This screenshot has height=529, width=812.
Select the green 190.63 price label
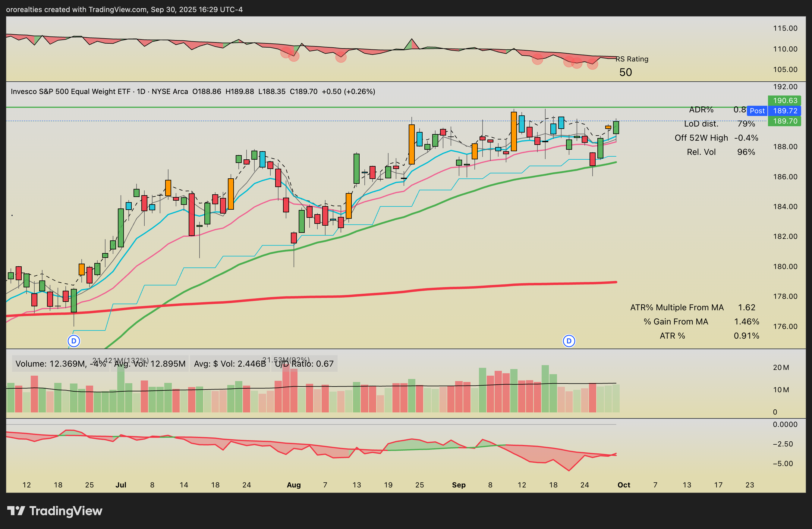pyautogui.click(x=784, y=101)
